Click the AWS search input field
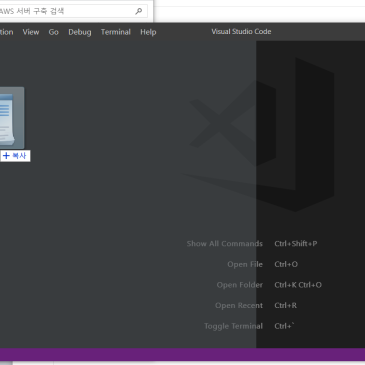Image resolution: width=365 pixels, height=365 pixels. (73, 11)
